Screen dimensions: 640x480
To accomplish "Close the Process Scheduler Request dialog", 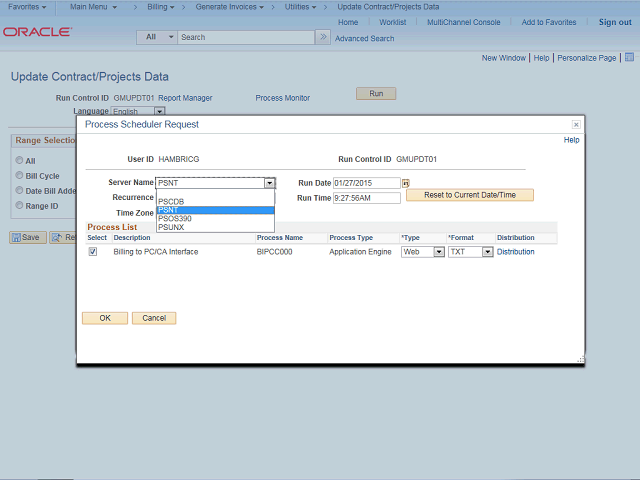I will click(576, 125).
